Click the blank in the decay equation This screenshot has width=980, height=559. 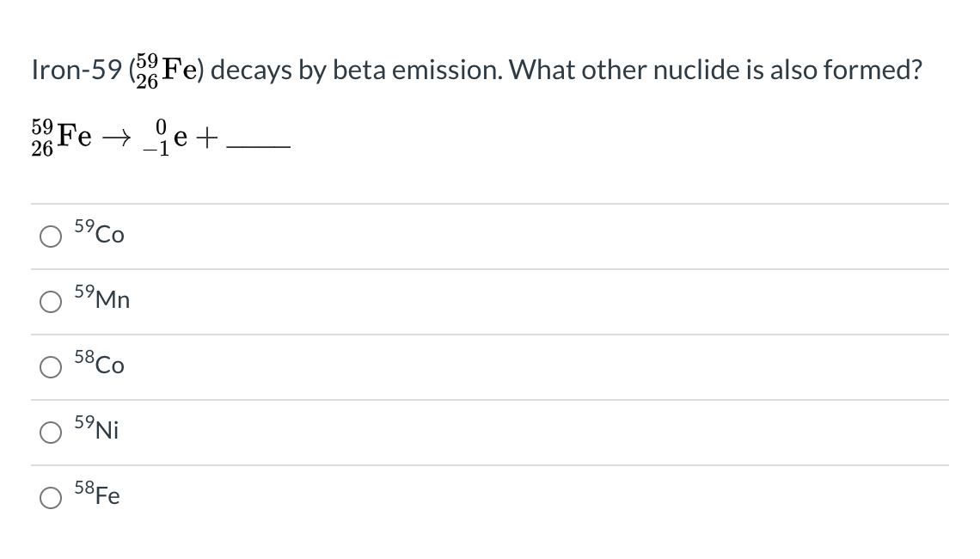(x=258, y=146)
